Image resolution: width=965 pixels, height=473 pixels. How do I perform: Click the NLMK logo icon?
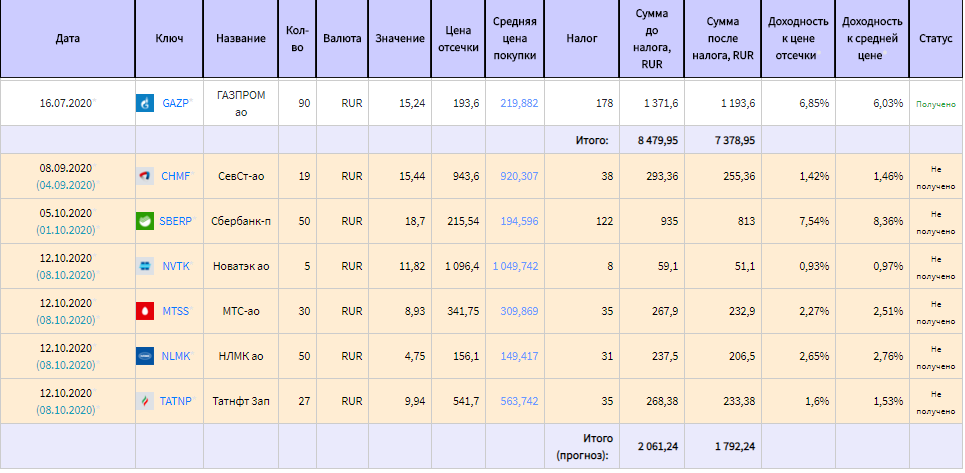145,356
